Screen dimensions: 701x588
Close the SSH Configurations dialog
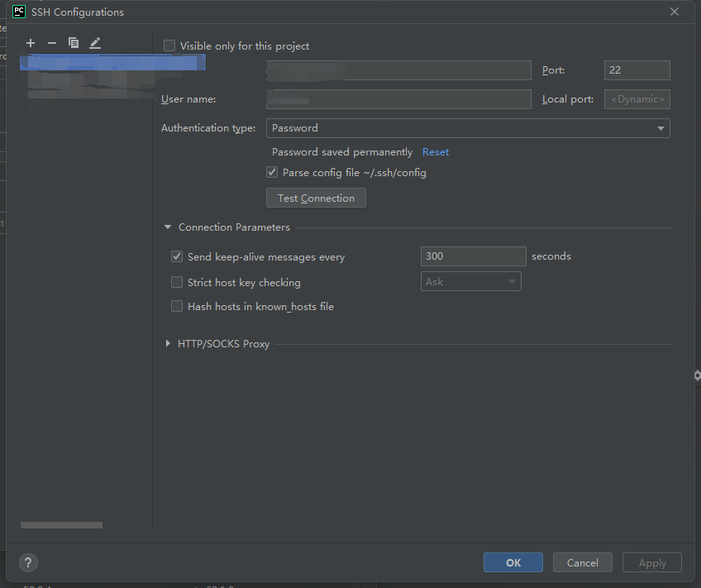(675, 12)
